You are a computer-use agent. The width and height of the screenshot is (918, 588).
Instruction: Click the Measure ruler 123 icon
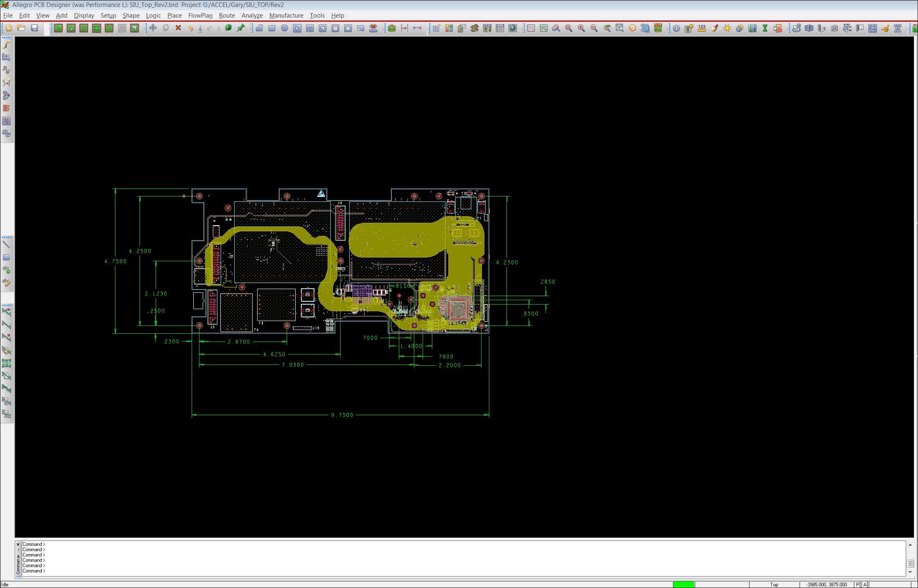click(x=701, y=28)
